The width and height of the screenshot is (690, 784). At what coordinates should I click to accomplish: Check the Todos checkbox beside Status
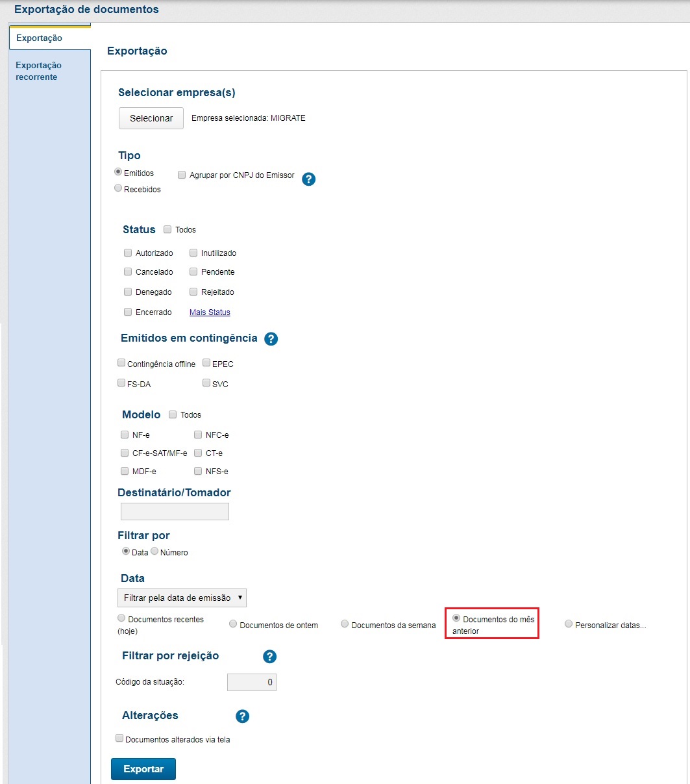[167, 229]
